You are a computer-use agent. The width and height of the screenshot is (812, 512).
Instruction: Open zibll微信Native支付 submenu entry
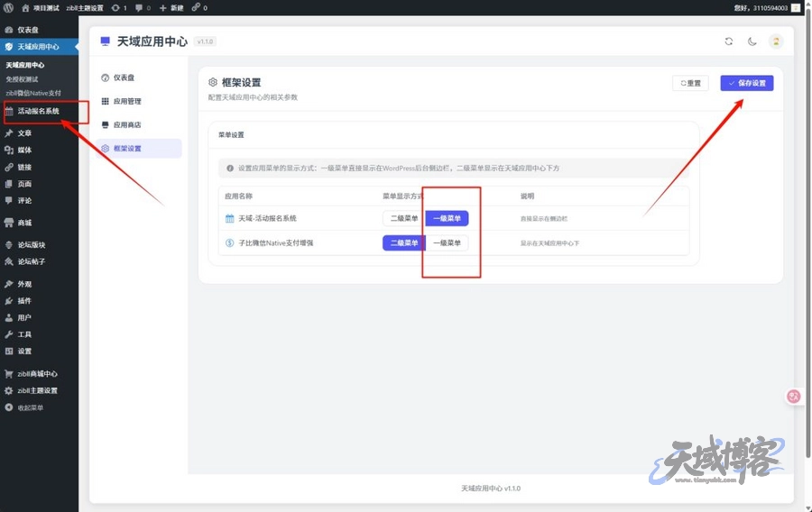[33, 93]
